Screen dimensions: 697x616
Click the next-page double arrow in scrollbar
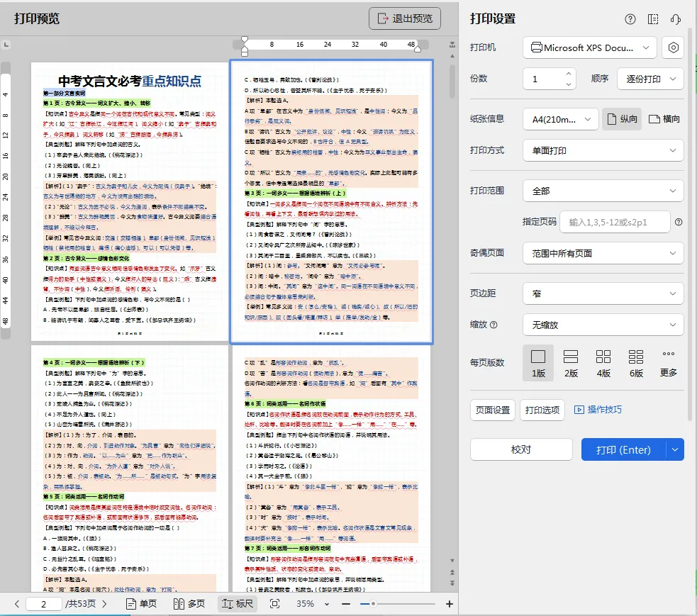(x=452, y=583)
